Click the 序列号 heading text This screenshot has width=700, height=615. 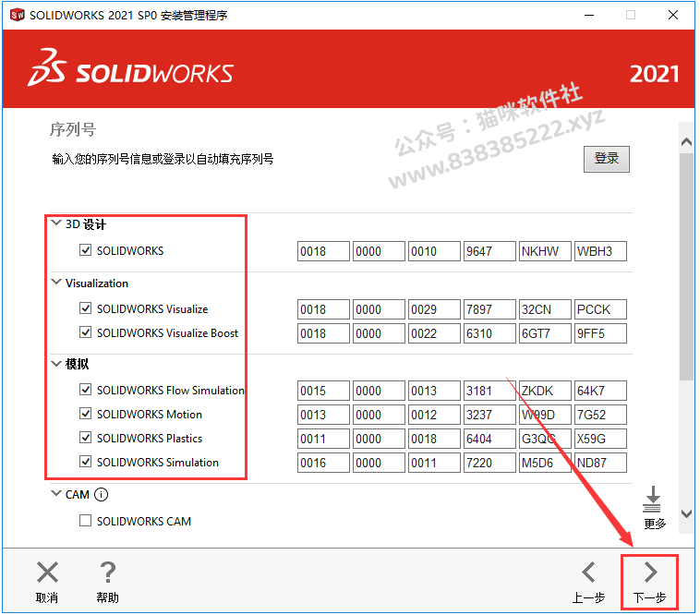pos(73,130)
